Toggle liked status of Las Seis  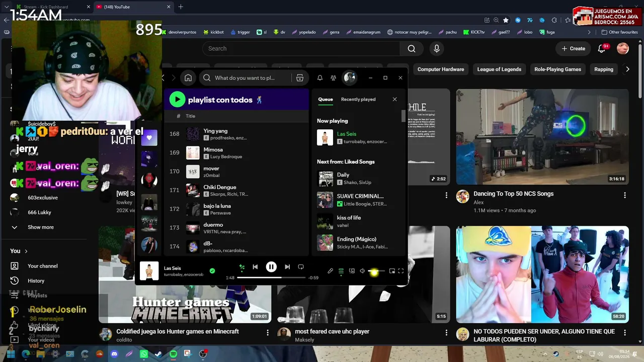coord(212,271)
